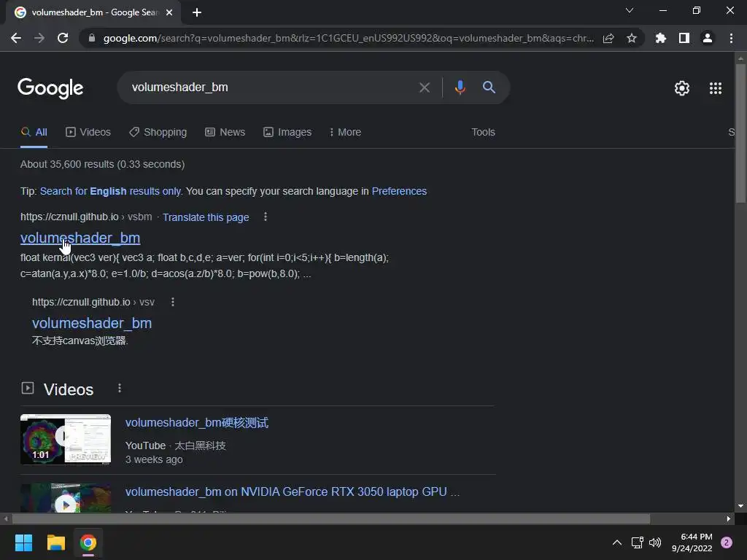Play the RTX 3050 video thumbnail
Screen dimensions: 747x560
(x=65, y=499)
